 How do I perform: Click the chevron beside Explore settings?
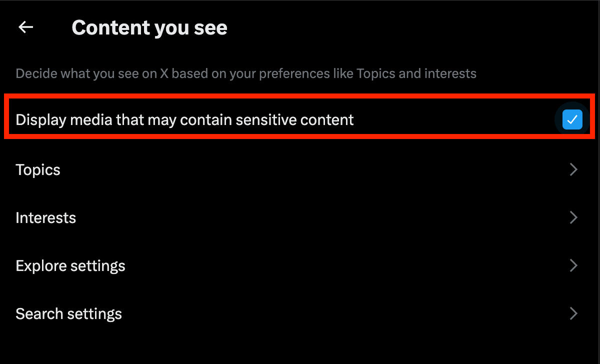tap(573, 265)
